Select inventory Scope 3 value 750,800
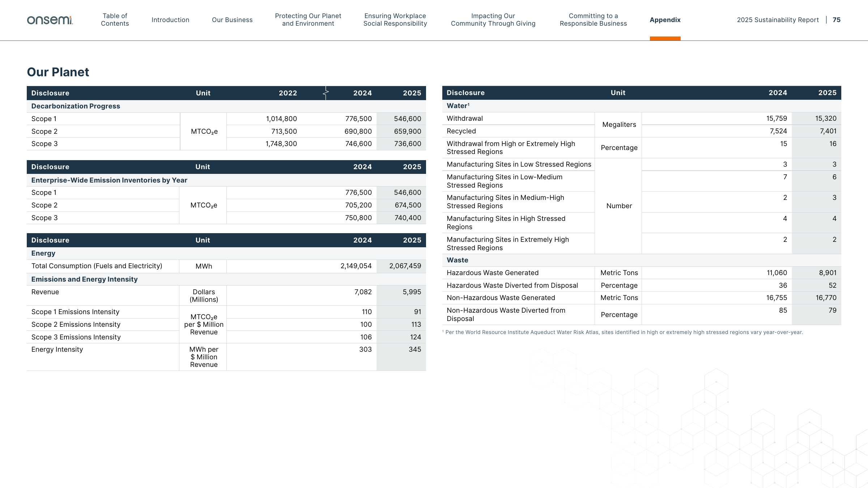The width and height of the screenshot is (868, 488). pyautogui.click(x=358, y=218)
